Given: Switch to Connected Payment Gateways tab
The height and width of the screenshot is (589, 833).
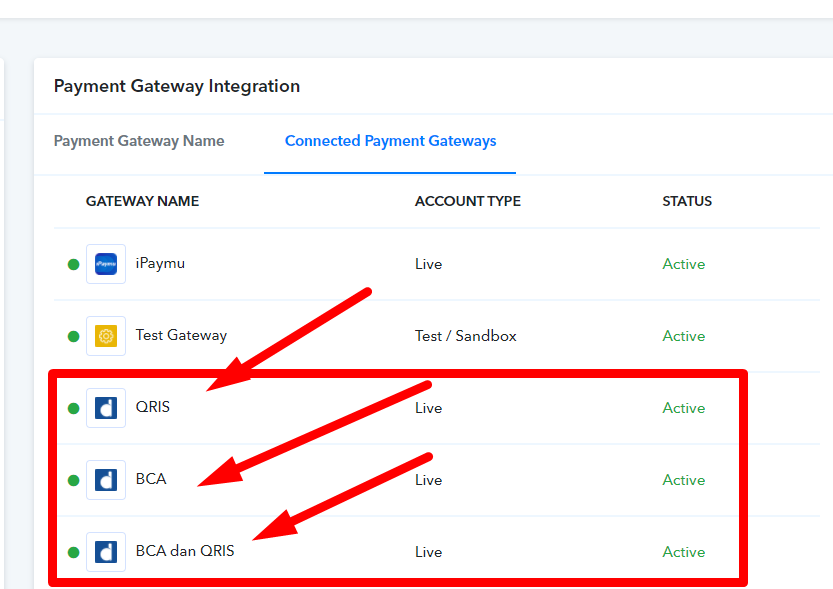Looking at the screenshot, I should coord(390,141).
